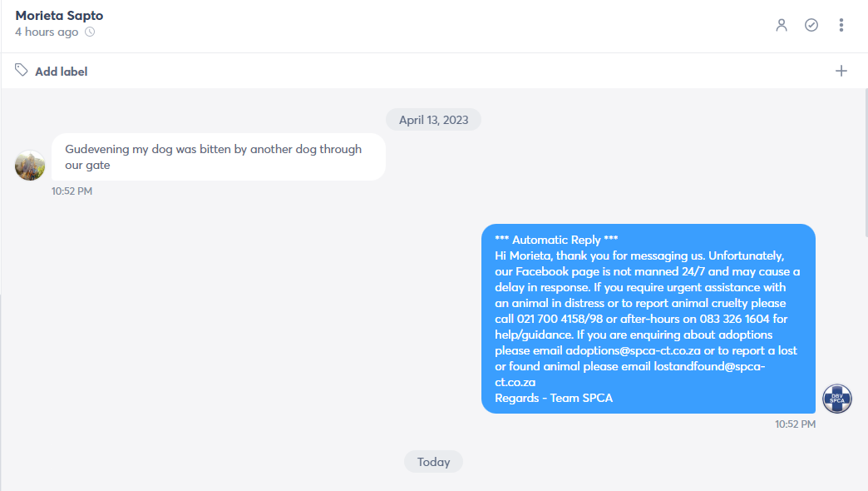
Task: Click the clock icon beside 4 hours ago
Action: pyautogui.click(x=90, y=32)
